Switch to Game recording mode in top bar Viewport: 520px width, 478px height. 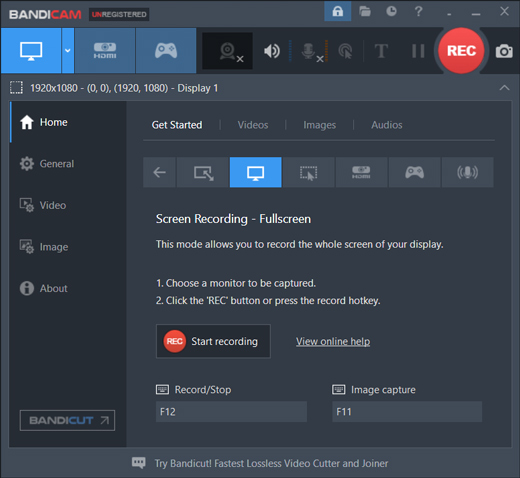166,51
